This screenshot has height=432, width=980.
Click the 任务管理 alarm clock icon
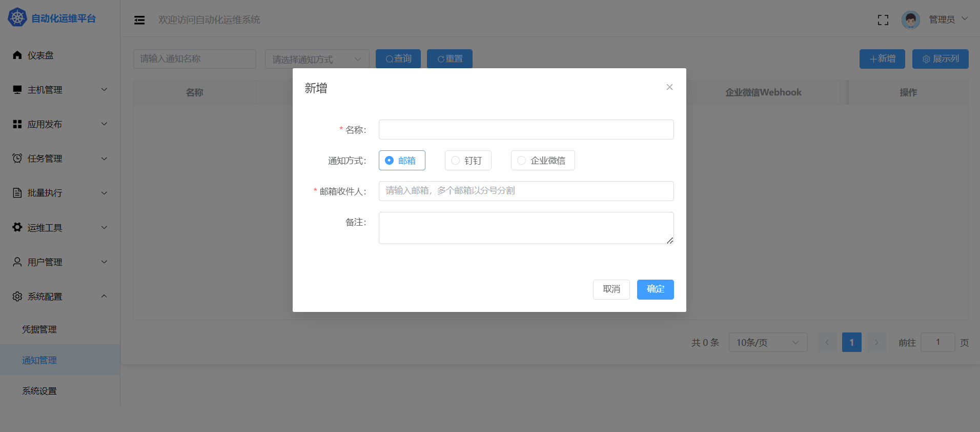17,159
